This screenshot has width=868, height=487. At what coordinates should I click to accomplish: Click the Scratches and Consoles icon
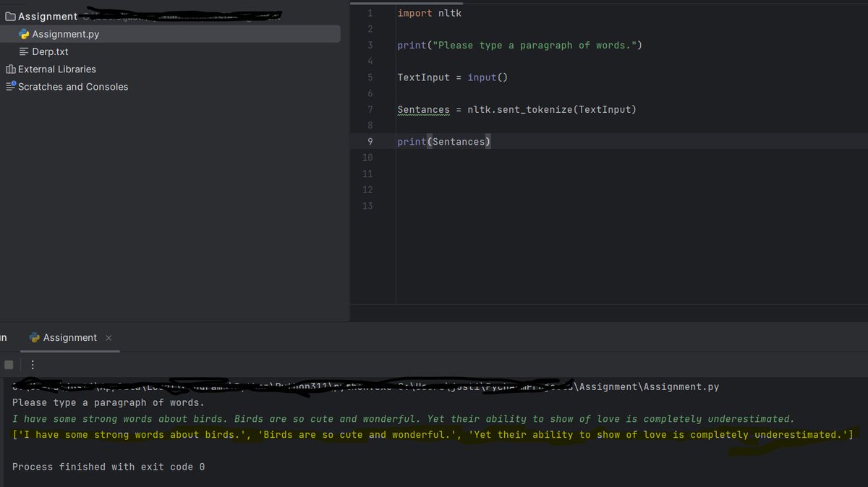click(x=10, y=87)
